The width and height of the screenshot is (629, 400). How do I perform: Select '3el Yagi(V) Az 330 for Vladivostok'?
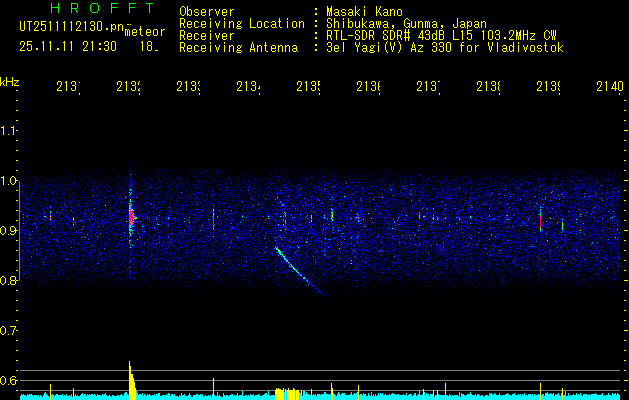tap(445, 48)
